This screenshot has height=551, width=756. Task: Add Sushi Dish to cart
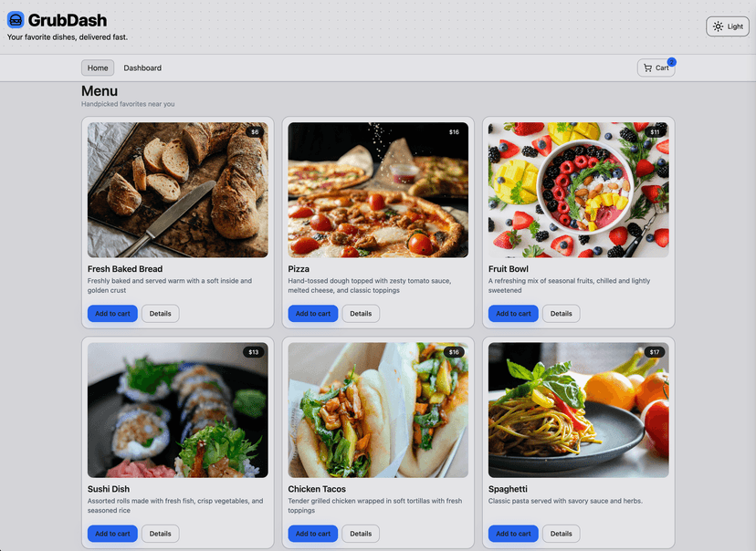coord(112,534)
